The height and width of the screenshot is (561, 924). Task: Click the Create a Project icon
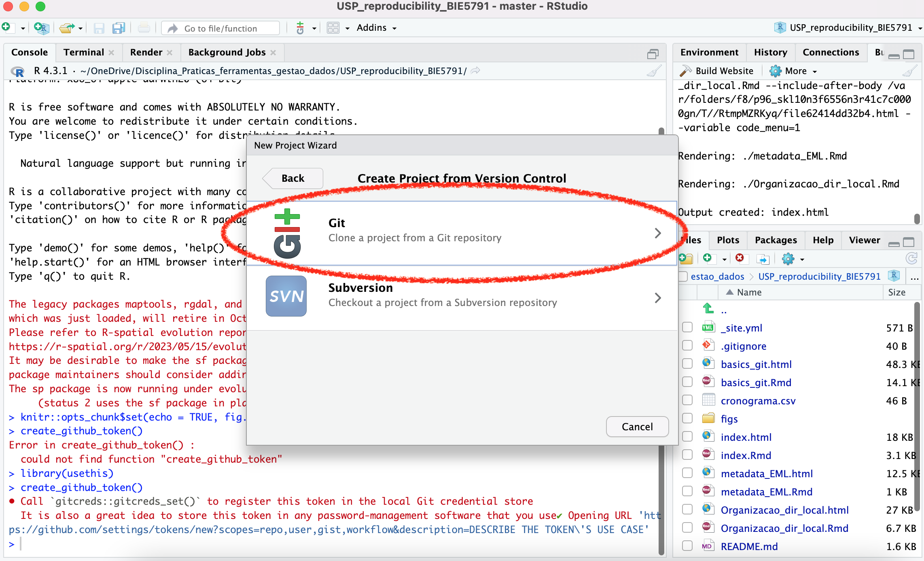pos(41,28)
